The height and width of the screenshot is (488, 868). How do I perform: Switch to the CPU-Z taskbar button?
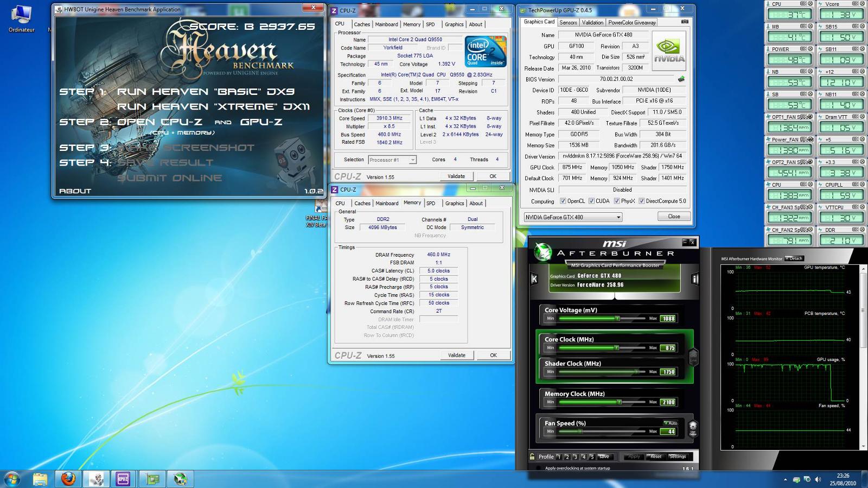click(123, 479)
